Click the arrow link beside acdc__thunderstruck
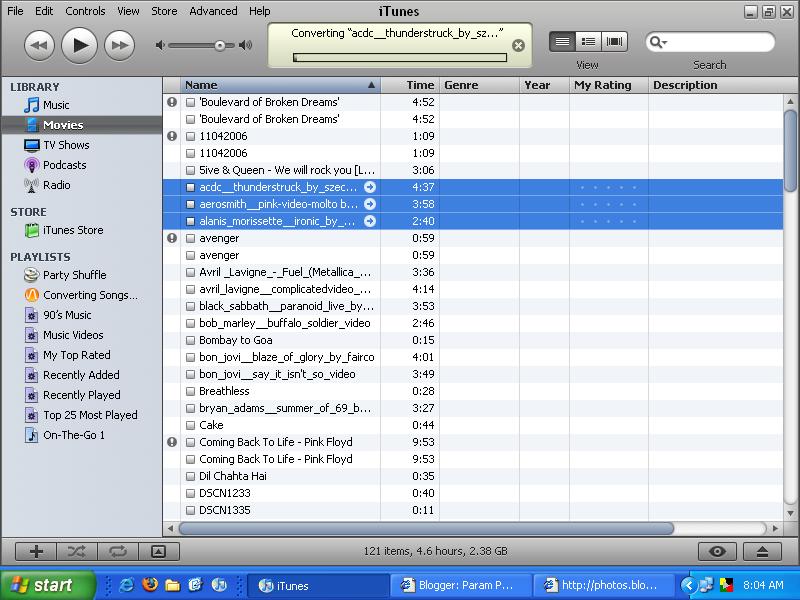800x600 pixels. click(x=370, y=187)
